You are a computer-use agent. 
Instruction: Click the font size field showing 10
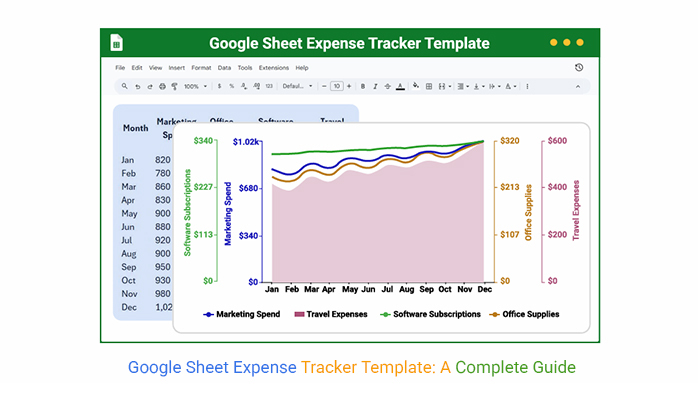click(x=337, y=86)
